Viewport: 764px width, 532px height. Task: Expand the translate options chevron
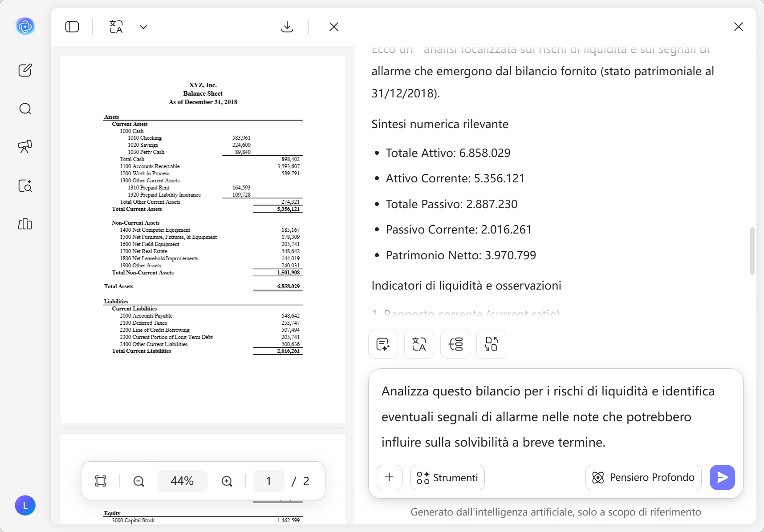tap(143, 27)
